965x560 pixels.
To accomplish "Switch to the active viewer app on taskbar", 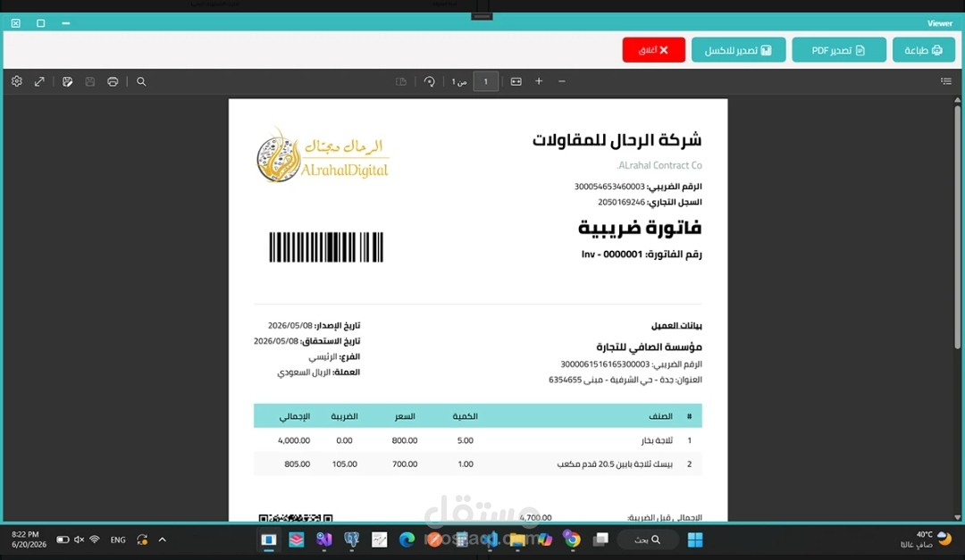I will [x=269, y=539].
